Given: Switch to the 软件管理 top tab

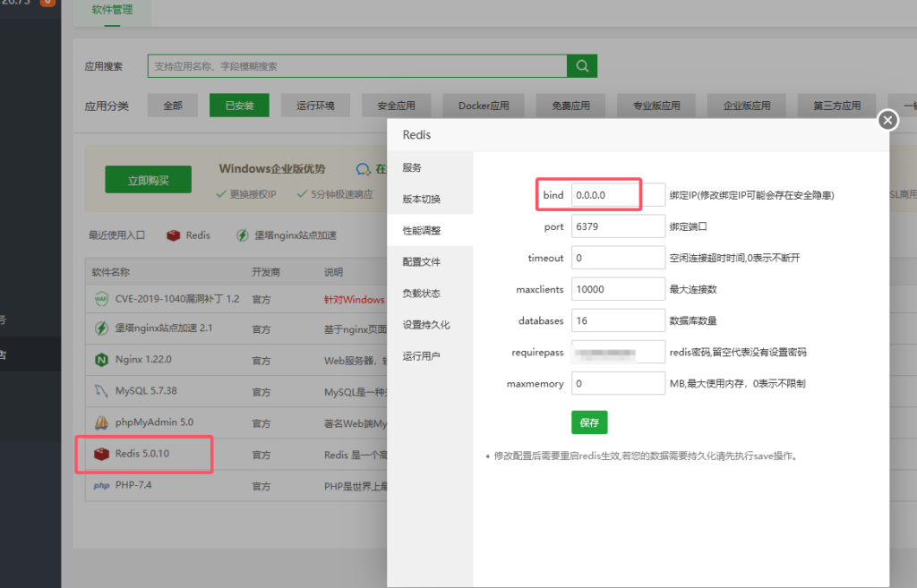Looking at the screenshot, I should [112, 10].
